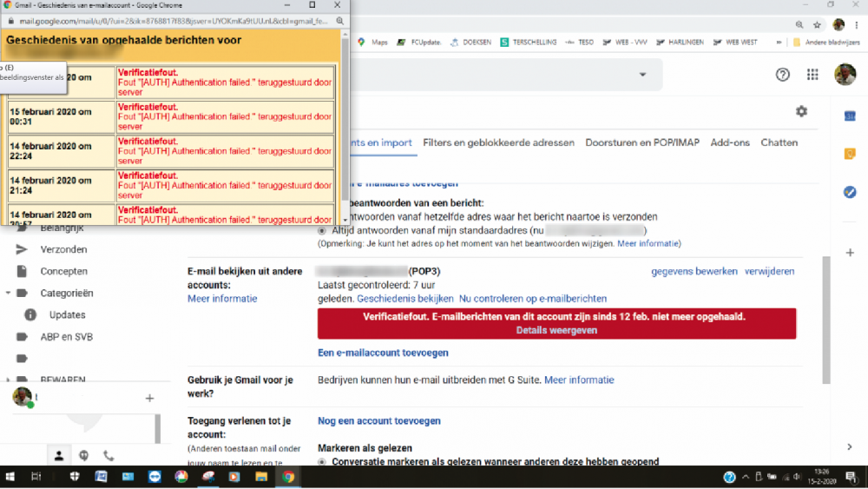Open the HARLINGEN bookmark
This screenshot has width=868, height=489.
click(680, 42)
